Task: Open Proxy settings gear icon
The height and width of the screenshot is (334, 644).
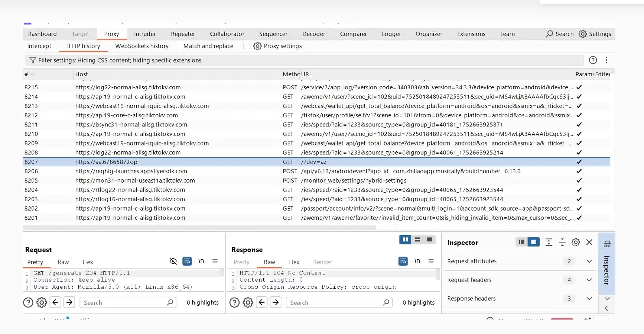Action: (257, 46)
